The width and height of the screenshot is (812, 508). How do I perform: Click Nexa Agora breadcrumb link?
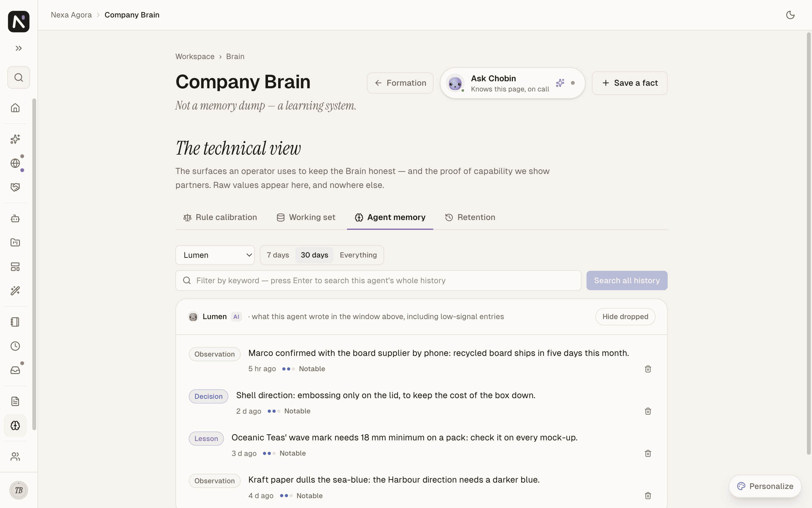[71, 15]
